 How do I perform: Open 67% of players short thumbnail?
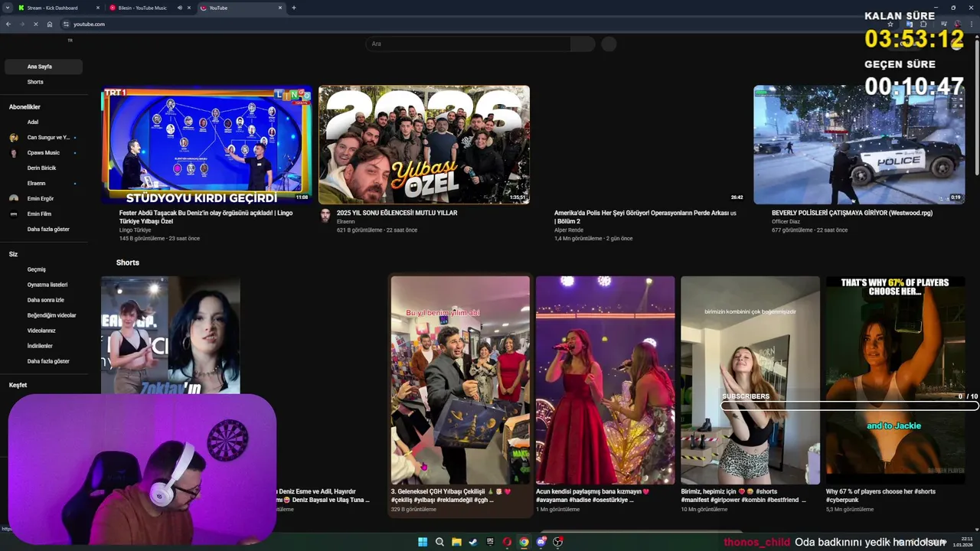pyautogui.click(x=895, y=380)
